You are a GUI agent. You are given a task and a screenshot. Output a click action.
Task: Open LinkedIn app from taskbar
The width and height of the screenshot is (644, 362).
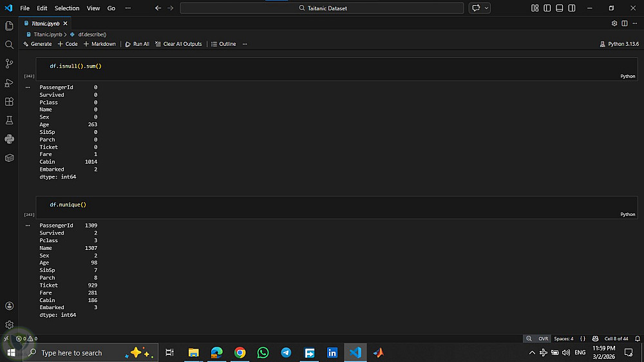click(x=332, y=352)
